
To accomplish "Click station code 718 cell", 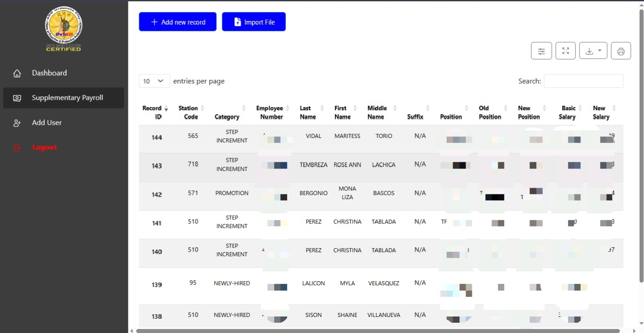I will 193,164.
